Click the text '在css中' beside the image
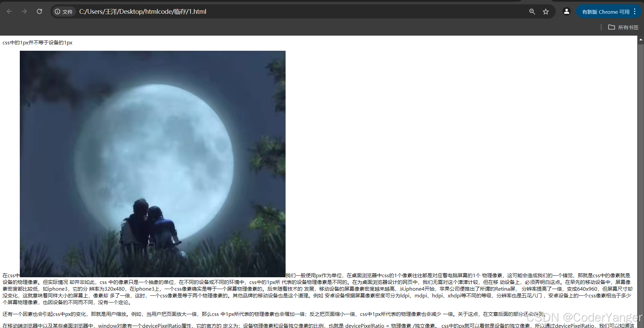Viewport: 644px width, 328px height. pos(11,276)
